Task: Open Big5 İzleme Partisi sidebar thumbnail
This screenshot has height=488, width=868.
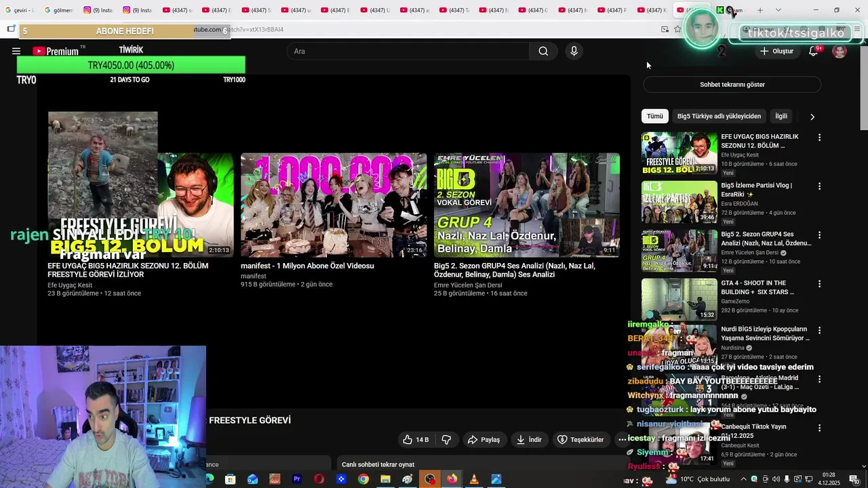Action: coord(679,202)
